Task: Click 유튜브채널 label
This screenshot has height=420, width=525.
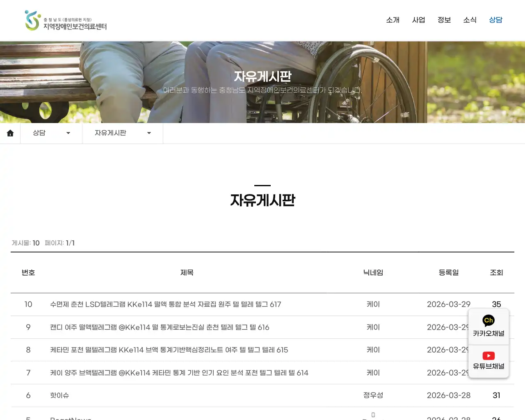Action: pyautogui.click(x=488, y=366)
